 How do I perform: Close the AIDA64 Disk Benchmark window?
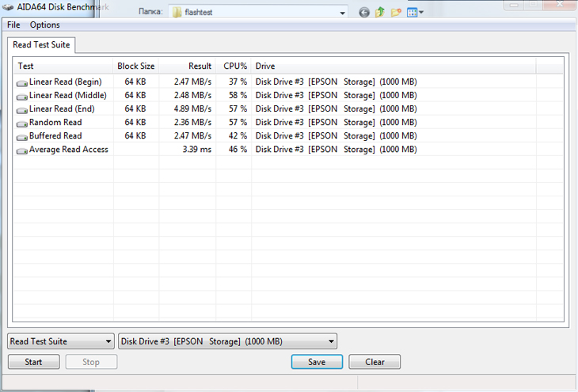(559, 5)
